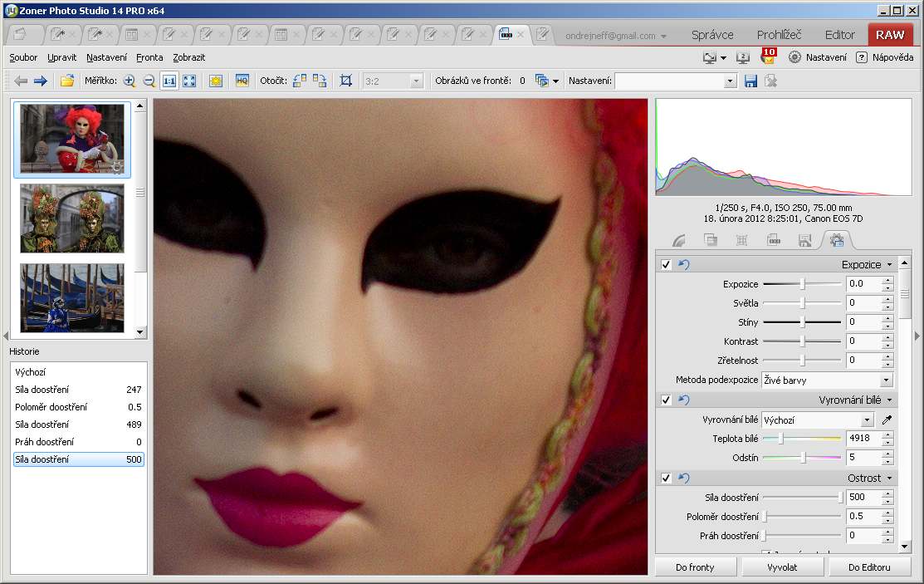Expand the Vyrovnání bílé preset dropdown
Viewport: 924px width, 584px height.
coord(818,420)
